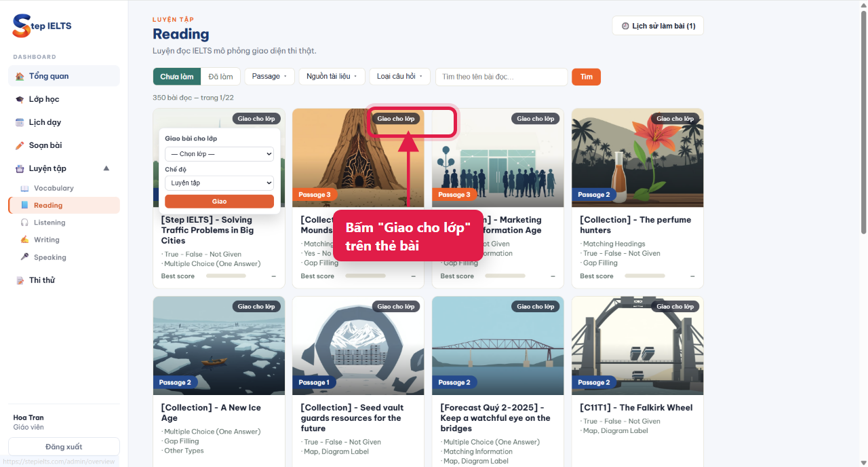Open the Chế độ Luyện tập dropdown
Viewport: 868px width, 467px height.
219,183
